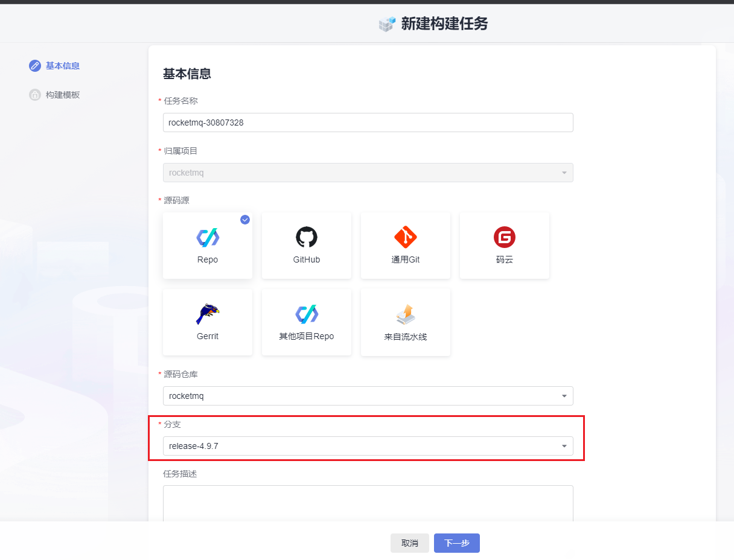Choose the GitHub octocat icon

click(x=307, y=237)
